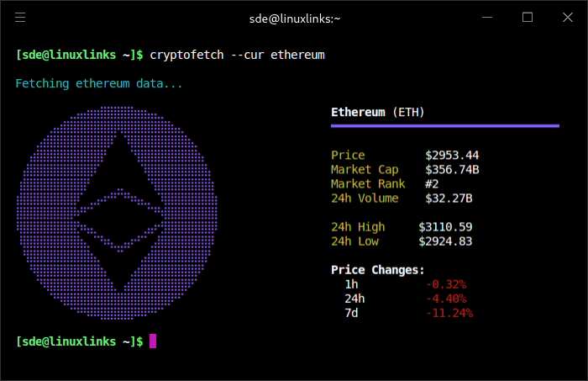
Task: Click the 1h change -0.32%
Action: click(x=446, y=284)
